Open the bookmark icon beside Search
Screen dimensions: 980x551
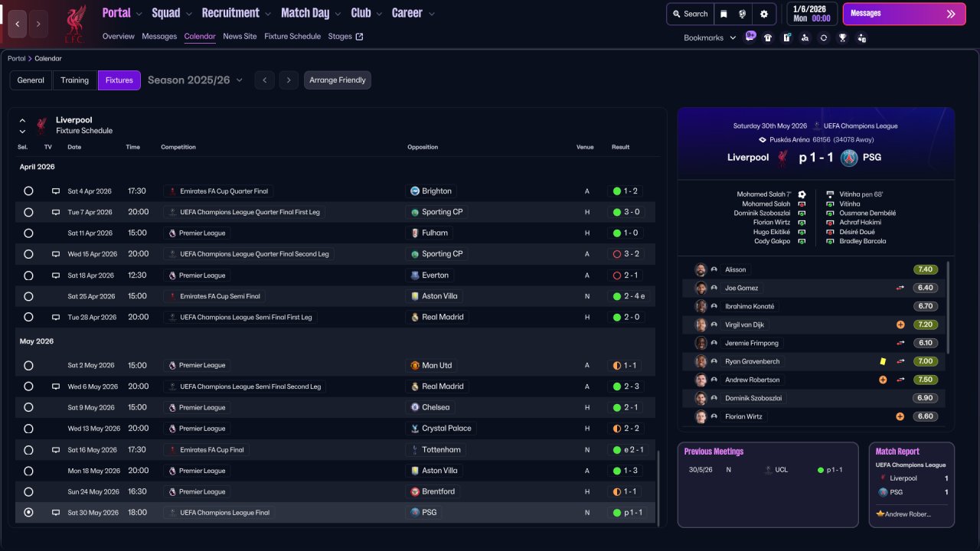[724, 14]
